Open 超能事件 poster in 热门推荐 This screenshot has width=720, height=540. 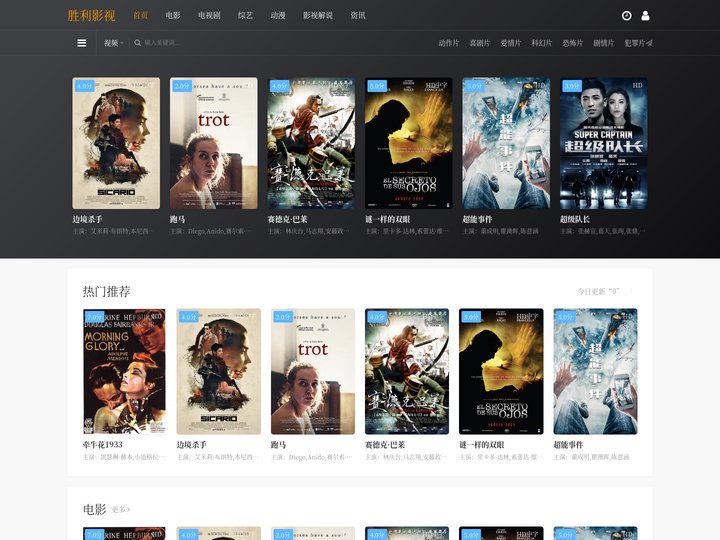595,371
